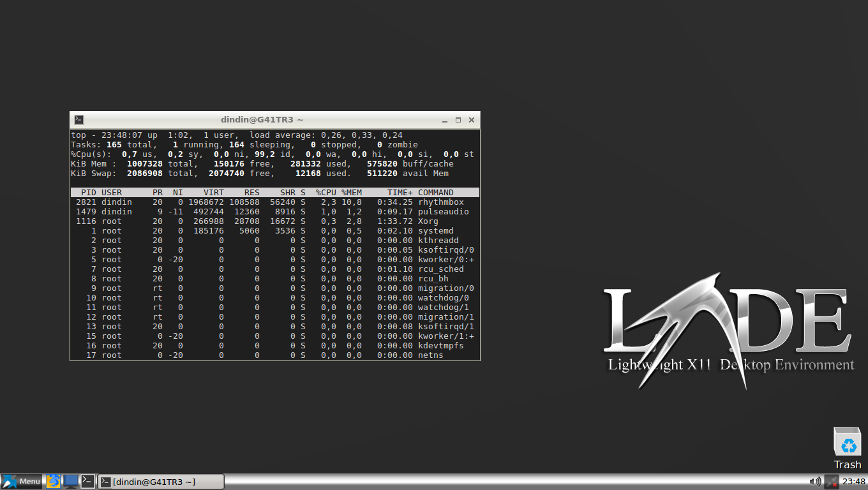This screenshot has height=490, width=868.
Task: Click the rhythmbox command name
Action: (441, 202)
